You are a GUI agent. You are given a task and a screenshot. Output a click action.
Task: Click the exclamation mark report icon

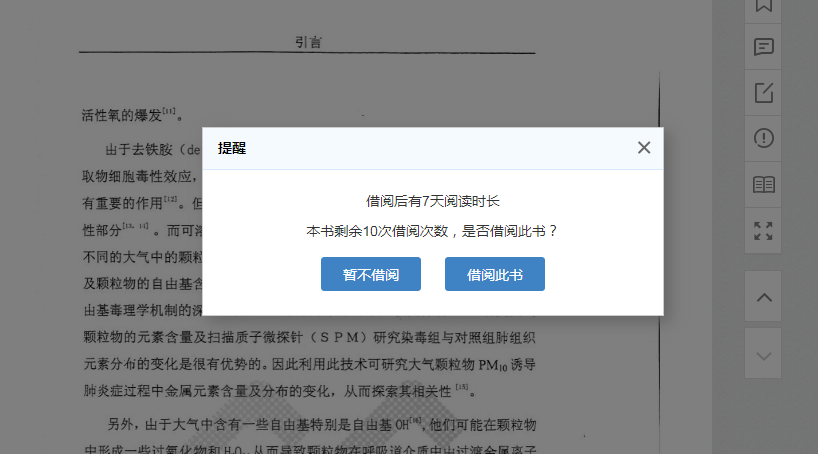[764, 138]
